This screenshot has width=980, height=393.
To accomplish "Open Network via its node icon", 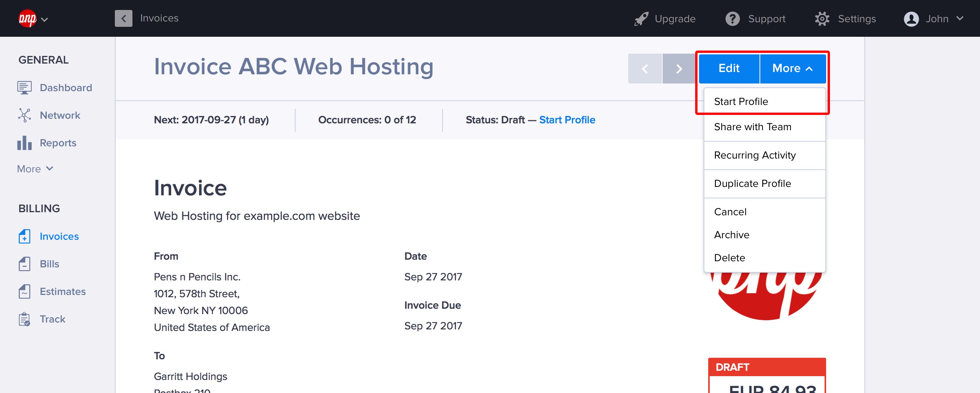I will click(x=24, y=115).
